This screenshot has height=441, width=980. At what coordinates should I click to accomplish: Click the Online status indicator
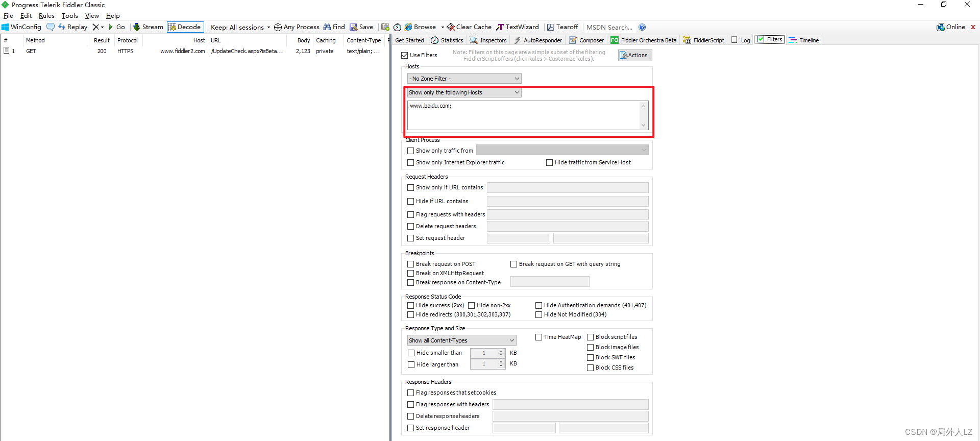[x=951, y=27]
